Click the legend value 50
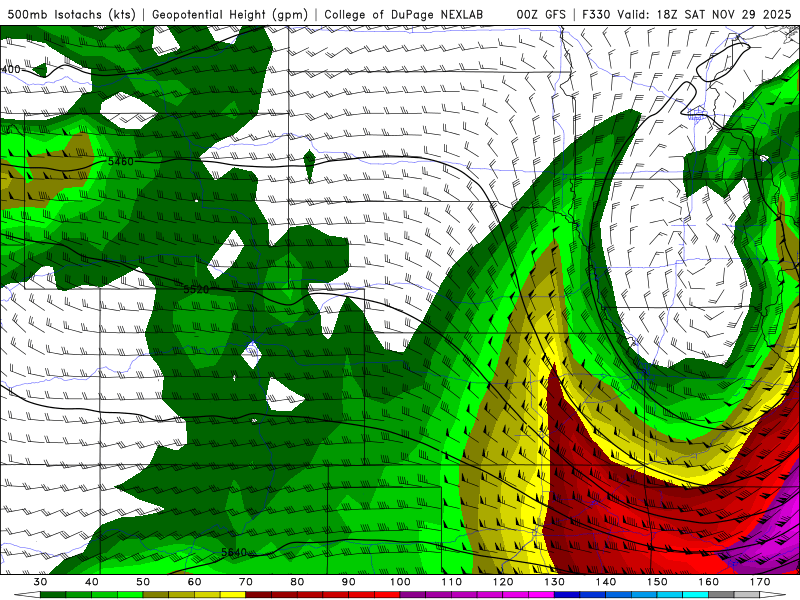 143,582
